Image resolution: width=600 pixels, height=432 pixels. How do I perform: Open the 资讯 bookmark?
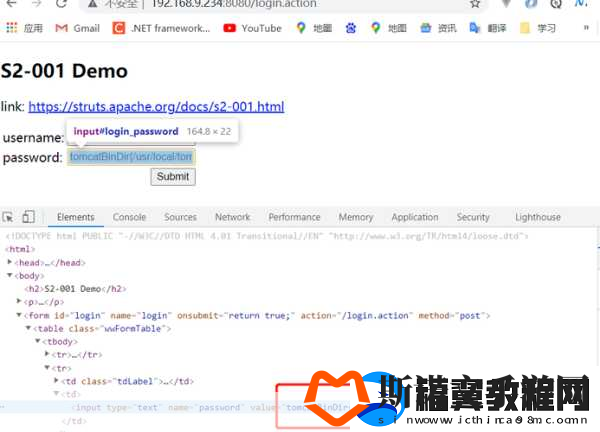point(439,28)
